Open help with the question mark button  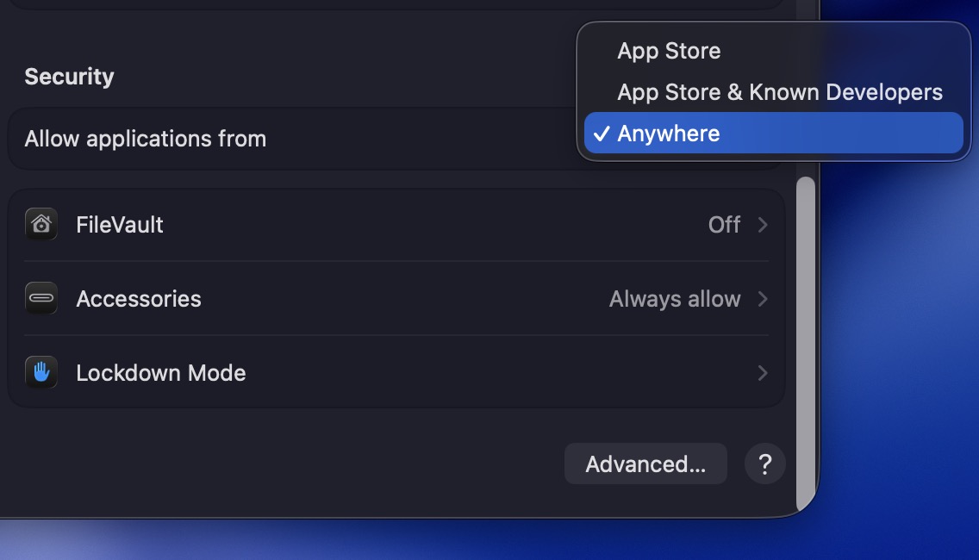(764, 464)
